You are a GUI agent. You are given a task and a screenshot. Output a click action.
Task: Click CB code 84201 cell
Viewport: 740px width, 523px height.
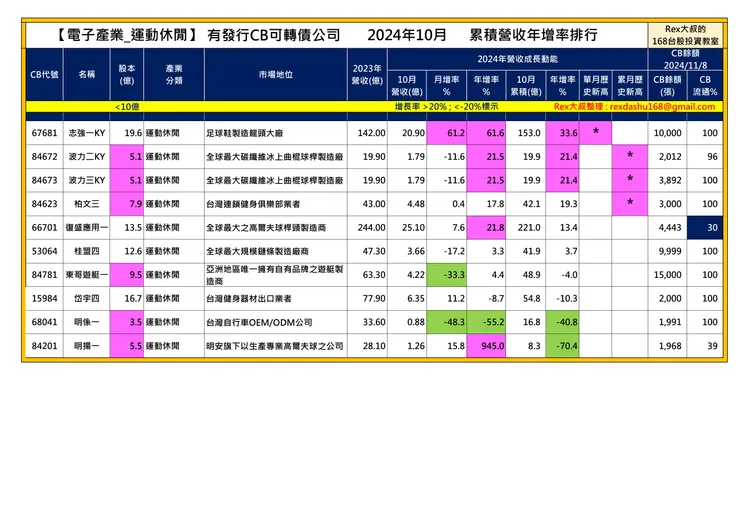(x=44, y=346)
